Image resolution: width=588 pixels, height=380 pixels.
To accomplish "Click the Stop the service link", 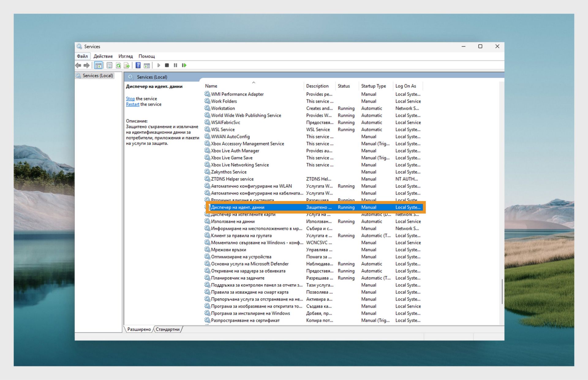I will (130, 99).
